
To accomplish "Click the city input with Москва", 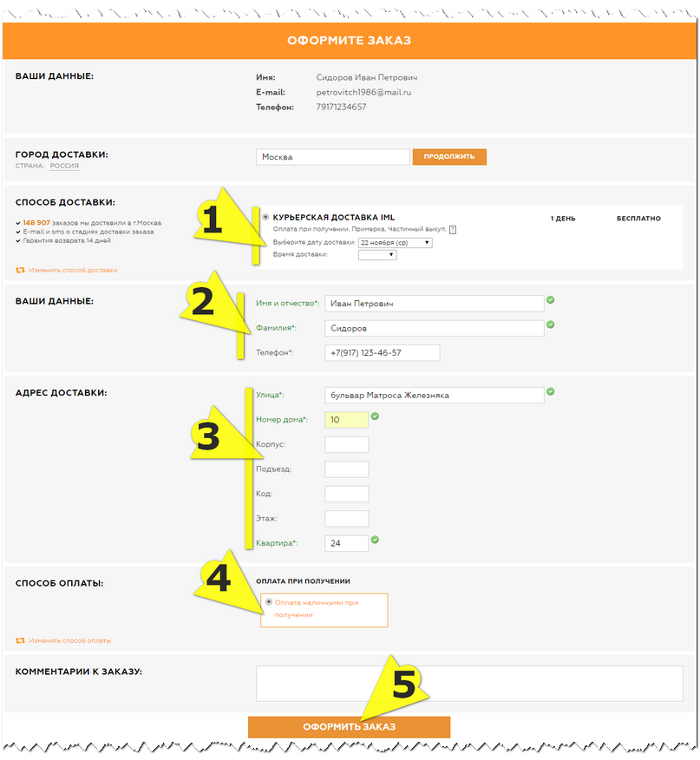I will click(332, 156).
